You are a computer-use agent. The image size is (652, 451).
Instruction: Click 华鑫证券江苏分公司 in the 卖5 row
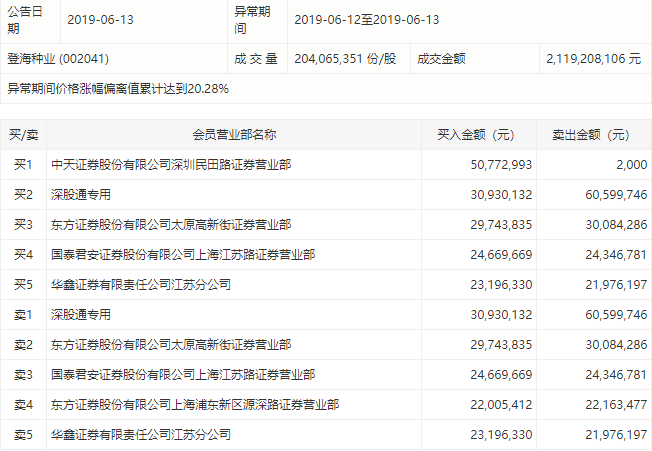coord(141,434)
